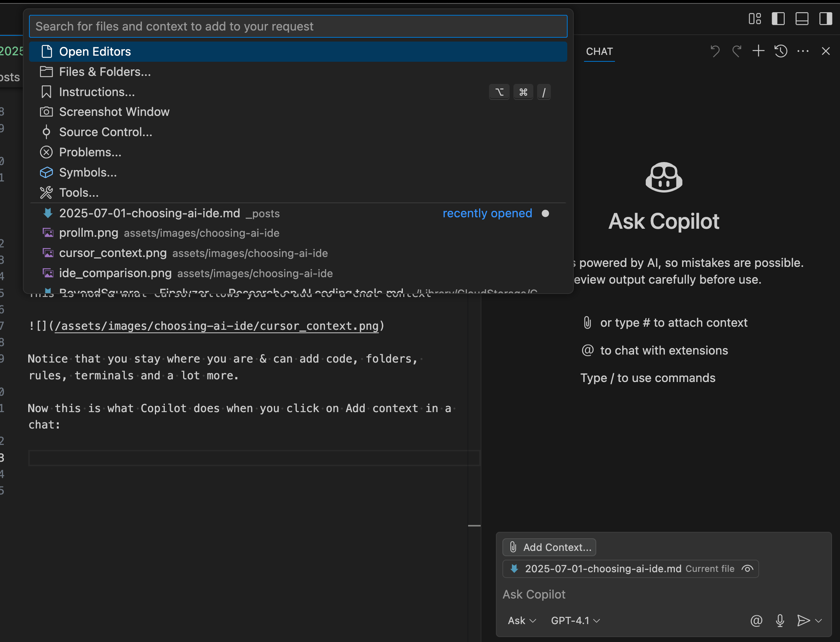Open the Ask mode dropdown

point(521,621)
